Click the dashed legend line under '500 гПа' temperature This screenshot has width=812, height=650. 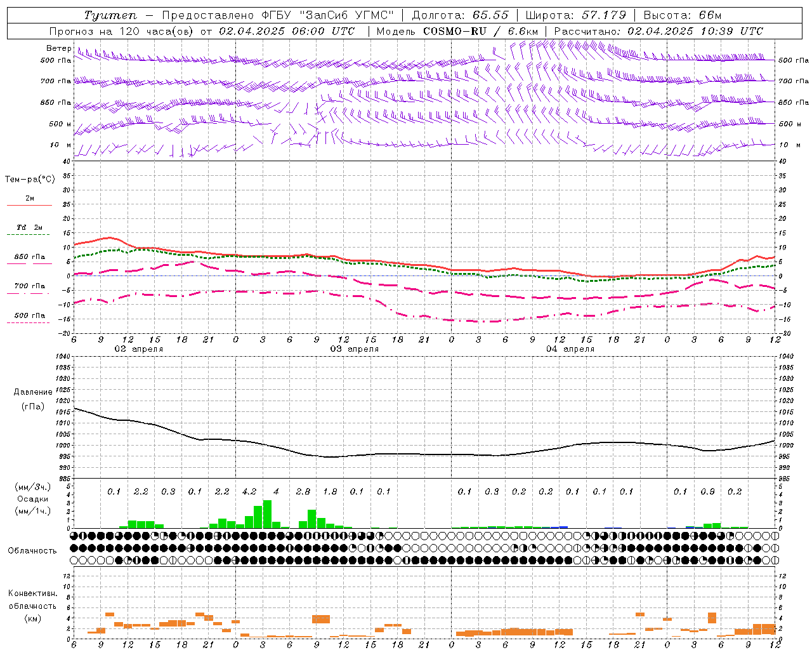point(29,322)
